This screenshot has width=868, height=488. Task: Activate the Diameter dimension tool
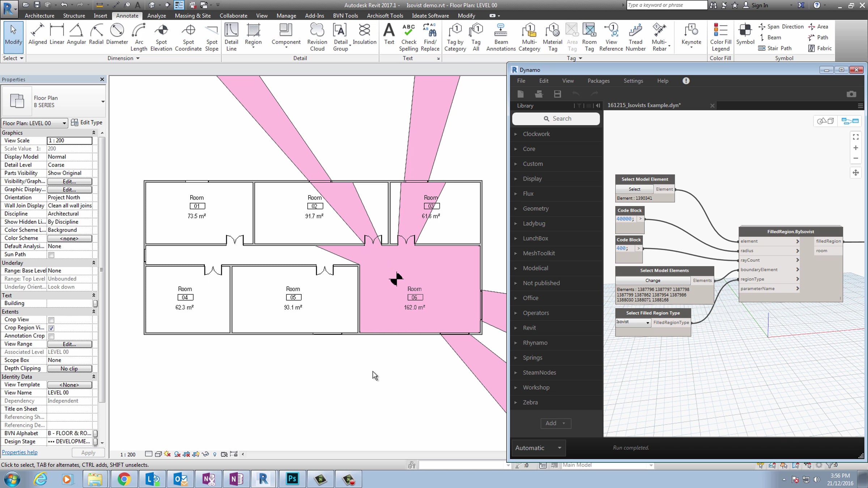117,35
